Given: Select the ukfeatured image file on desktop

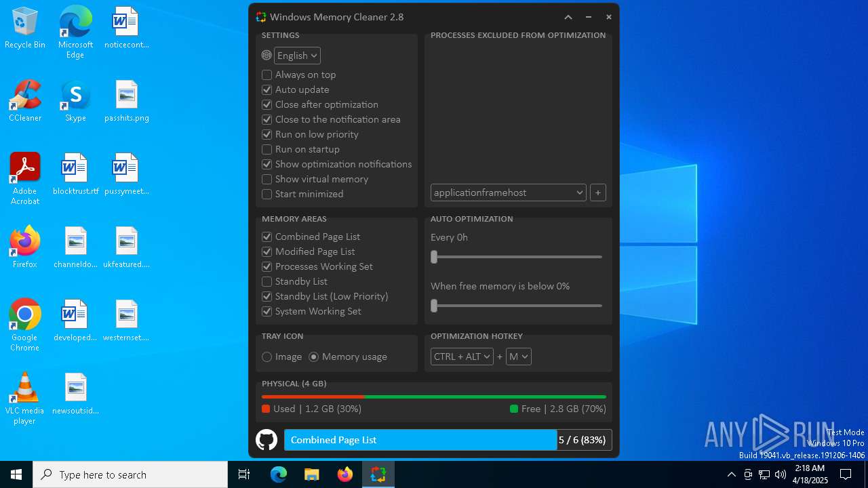Looking at the screenshot, I should point(127,247).
